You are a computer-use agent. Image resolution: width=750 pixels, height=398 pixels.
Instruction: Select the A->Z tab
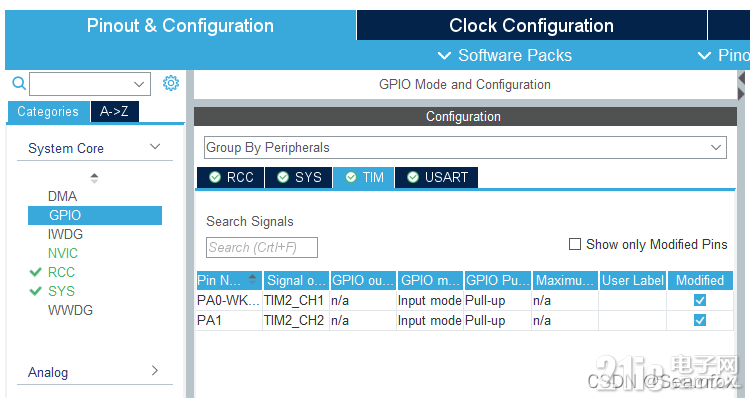point(114,111)
